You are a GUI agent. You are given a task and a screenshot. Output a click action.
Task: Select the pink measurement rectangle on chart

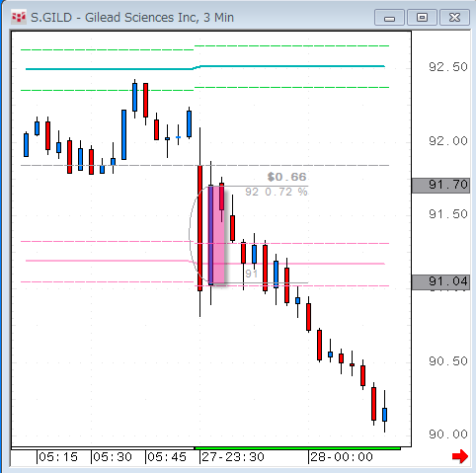[x=216, y=235]
